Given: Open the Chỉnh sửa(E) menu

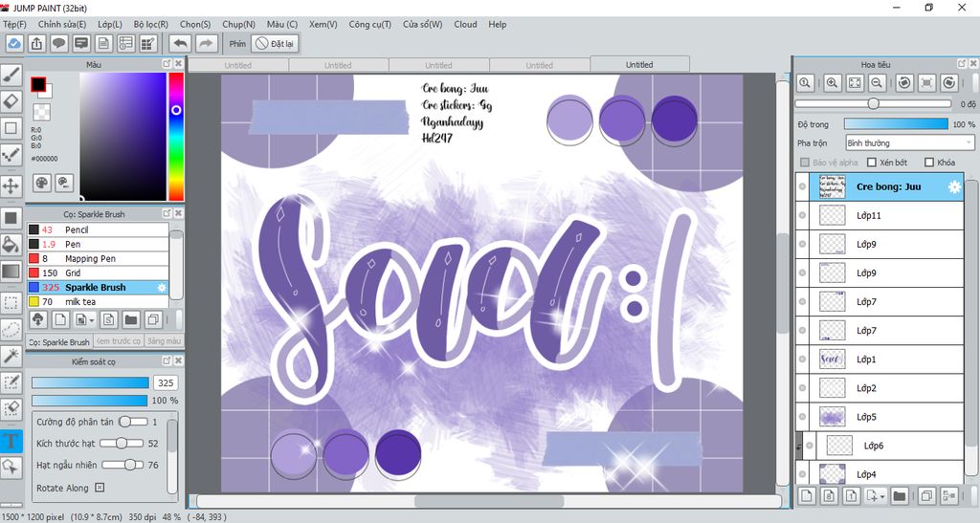Looking at the screenshot, I should [x=62, y=24].
